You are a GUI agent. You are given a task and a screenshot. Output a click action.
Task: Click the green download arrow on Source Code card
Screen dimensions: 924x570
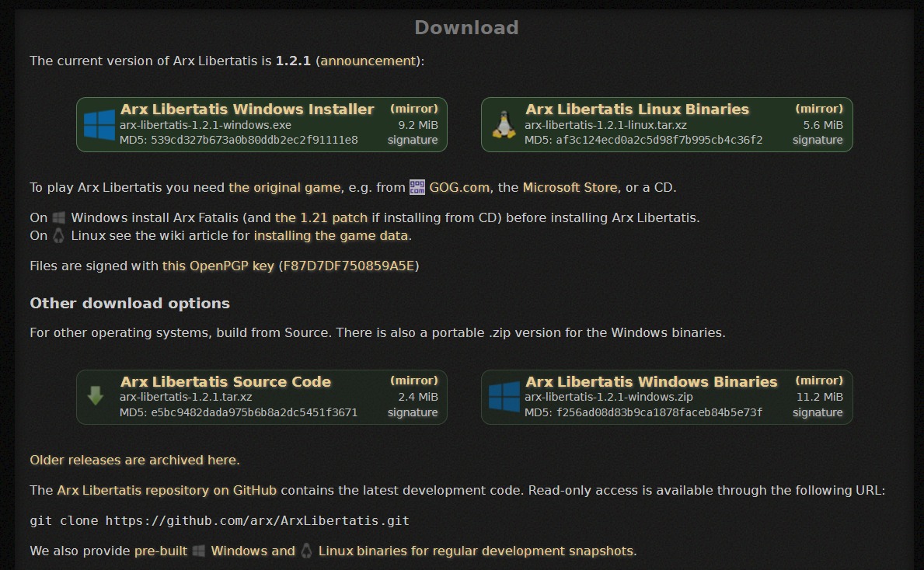96,396
